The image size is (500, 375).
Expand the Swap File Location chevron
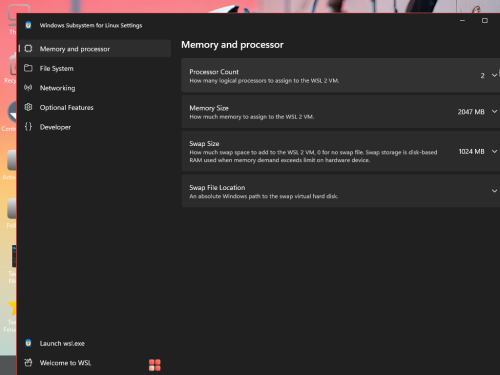click(x=494, y=191)
